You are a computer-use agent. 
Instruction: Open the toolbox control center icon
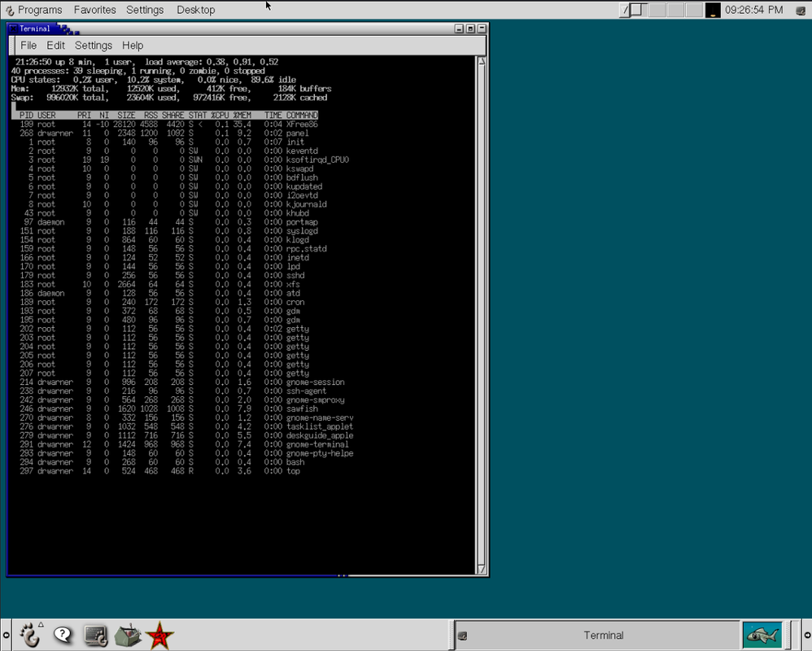coord(128,635)
